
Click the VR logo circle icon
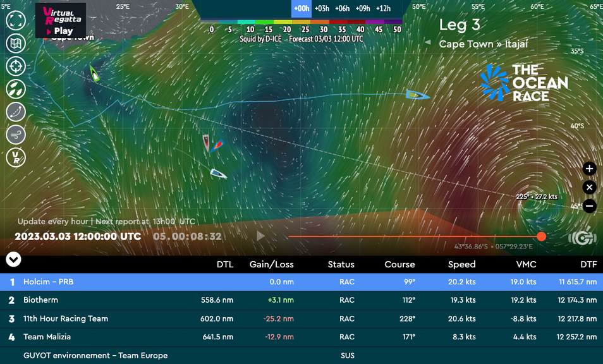[16, 157]
